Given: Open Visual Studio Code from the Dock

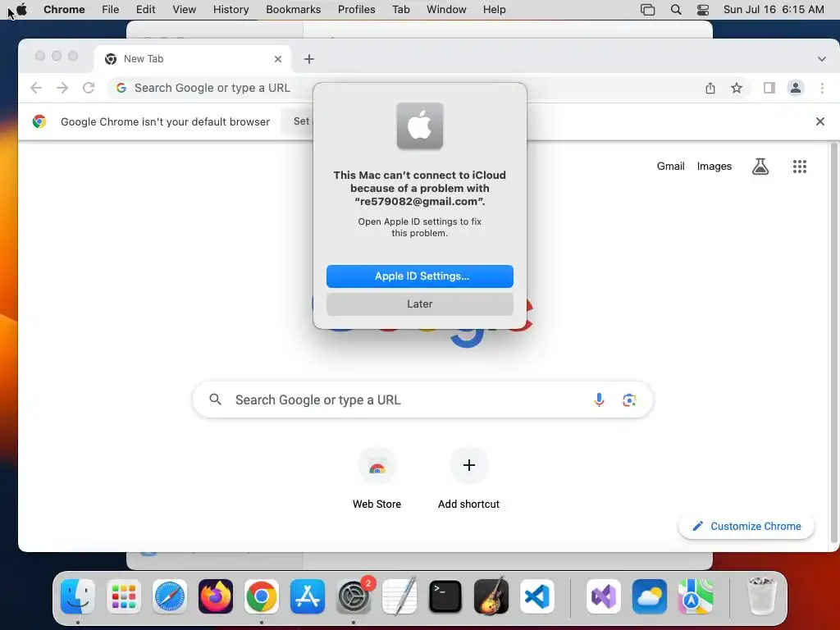Looking at the screenshot, I should 537,596.
